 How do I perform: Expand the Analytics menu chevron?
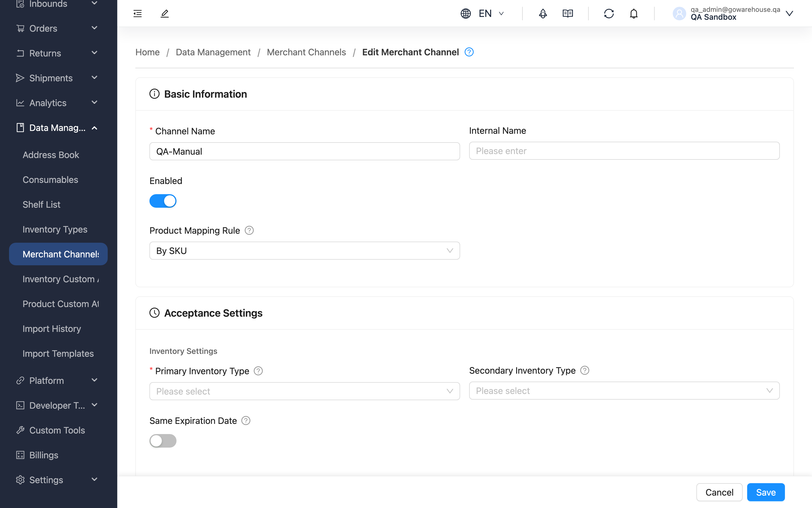click(x=94, y=102)
